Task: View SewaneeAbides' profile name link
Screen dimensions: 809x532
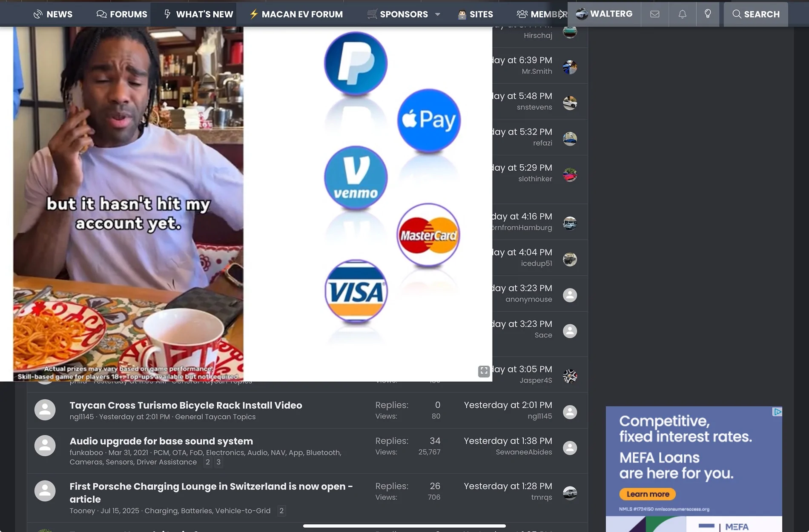Action: point(524,452)
